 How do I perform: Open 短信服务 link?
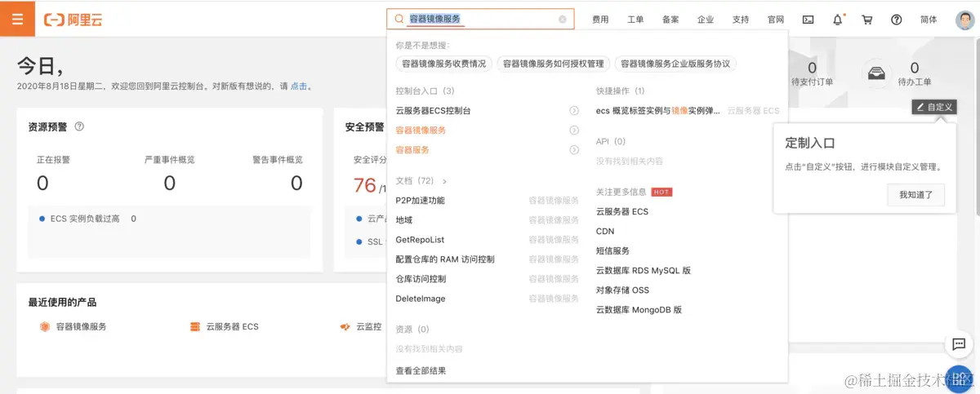pyautogui.click(x=613, y=251)
